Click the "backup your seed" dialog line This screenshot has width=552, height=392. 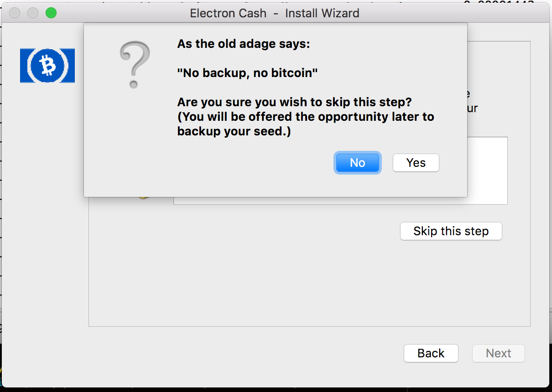click(234, 132)
